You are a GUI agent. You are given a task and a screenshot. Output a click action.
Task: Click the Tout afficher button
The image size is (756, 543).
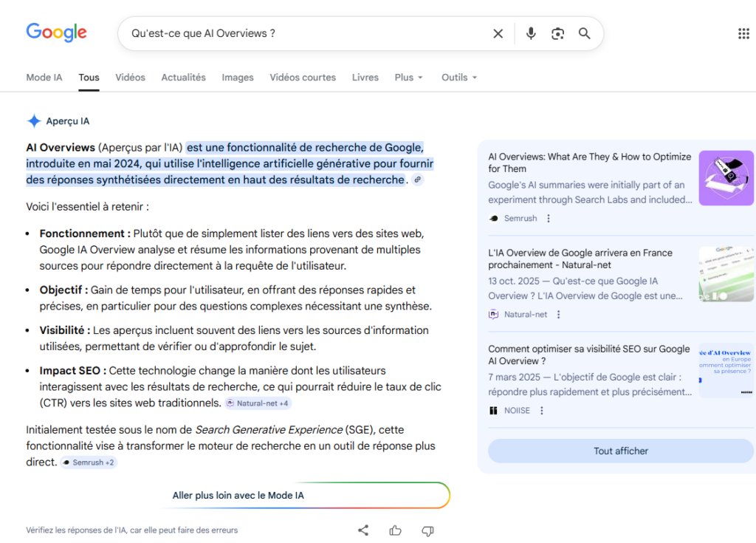(x=620, y=451)
